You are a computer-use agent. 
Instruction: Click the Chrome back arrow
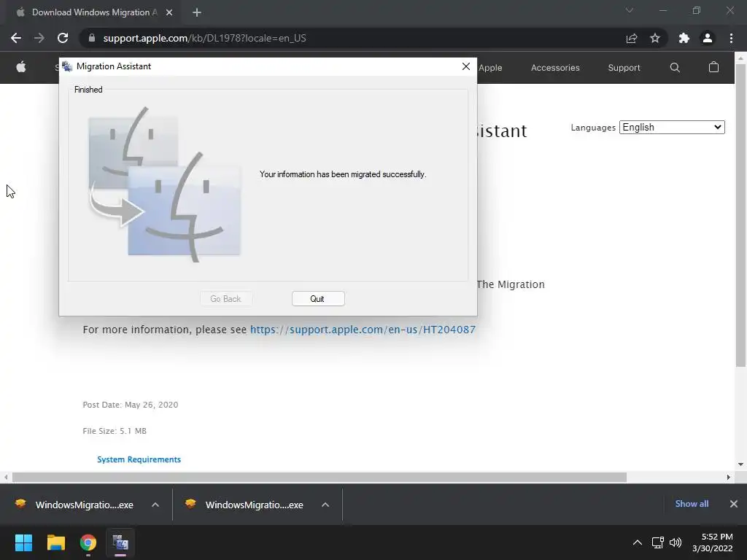click(x=16, y=38)
